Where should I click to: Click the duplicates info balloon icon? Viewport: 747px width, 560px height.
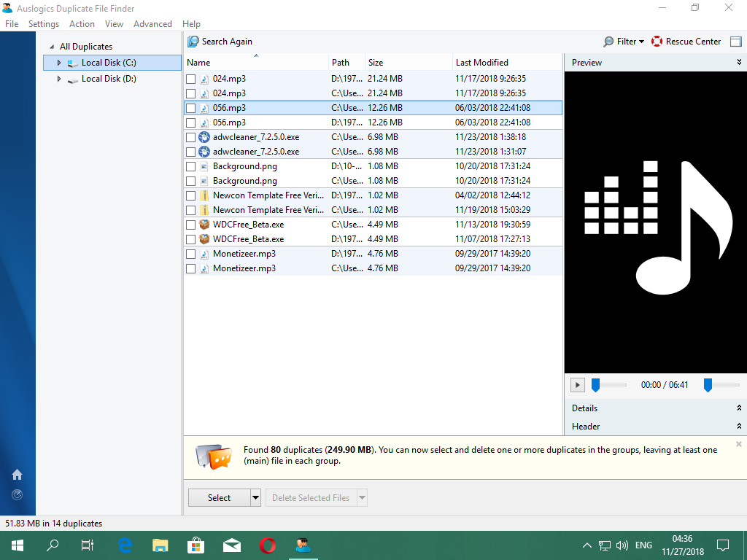pos(214,456)
